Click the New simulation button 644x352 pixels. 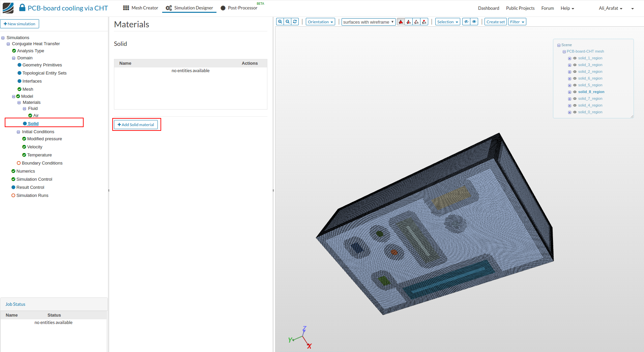(x=20, y=24)
